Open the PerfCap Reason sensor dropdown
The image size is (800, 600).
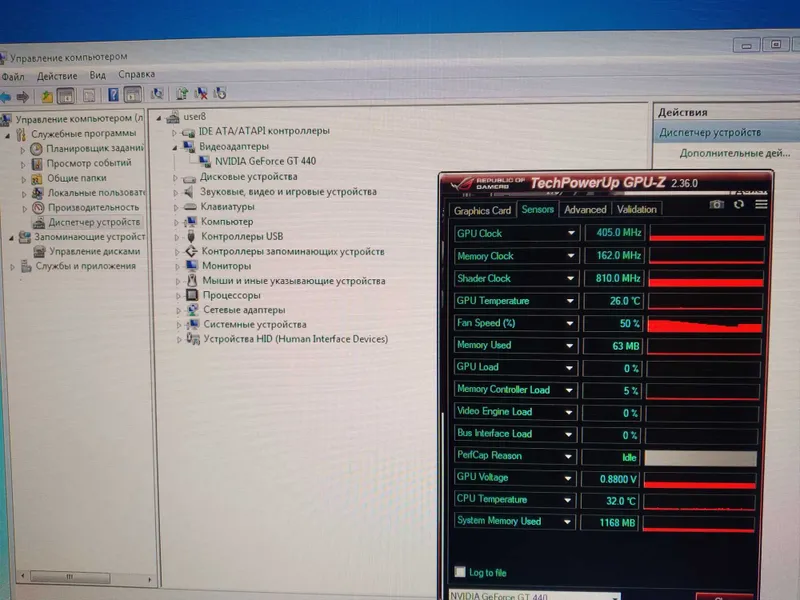tap(568, 456)
